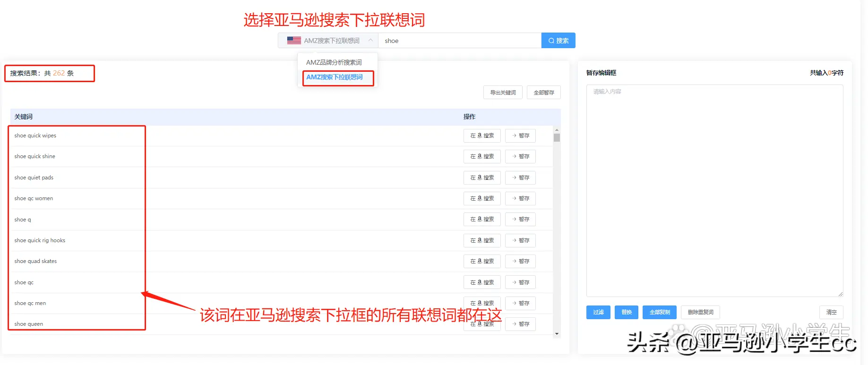The image size is (868, 365).
Task: Stash the 'shoe qc men' keyword
Action: pyautogui.click(x=520, y=303)
